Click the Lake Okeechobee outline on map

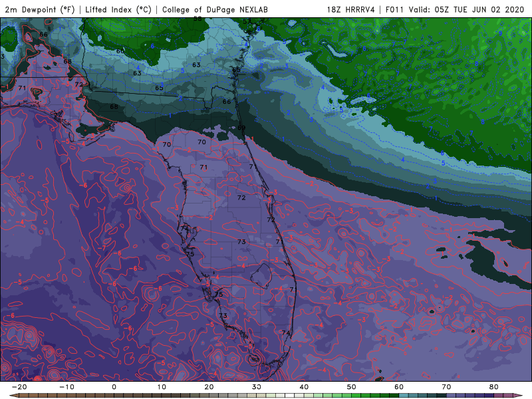pos(261,276)
